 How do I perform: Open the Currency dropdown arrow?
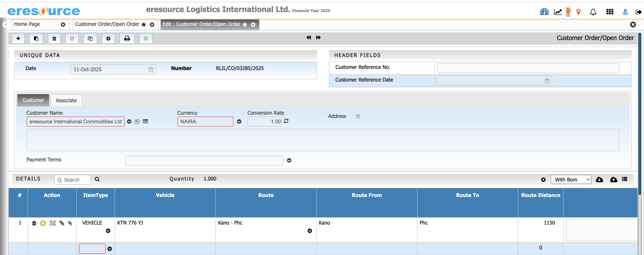(239, 122)
